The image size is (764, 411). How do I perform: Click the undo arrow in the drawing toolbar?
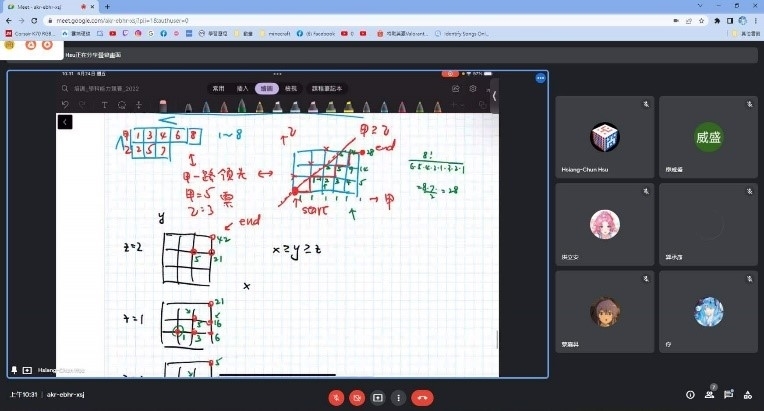[66, 104]
